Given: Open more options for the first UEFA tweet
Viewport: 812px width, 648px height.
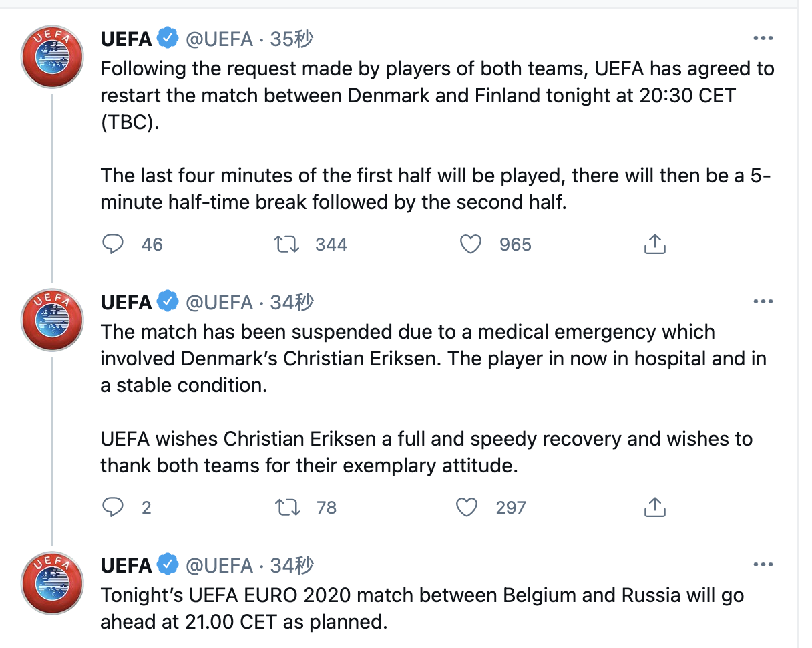Looking at the screenshot, I should [x=763, y=39].
